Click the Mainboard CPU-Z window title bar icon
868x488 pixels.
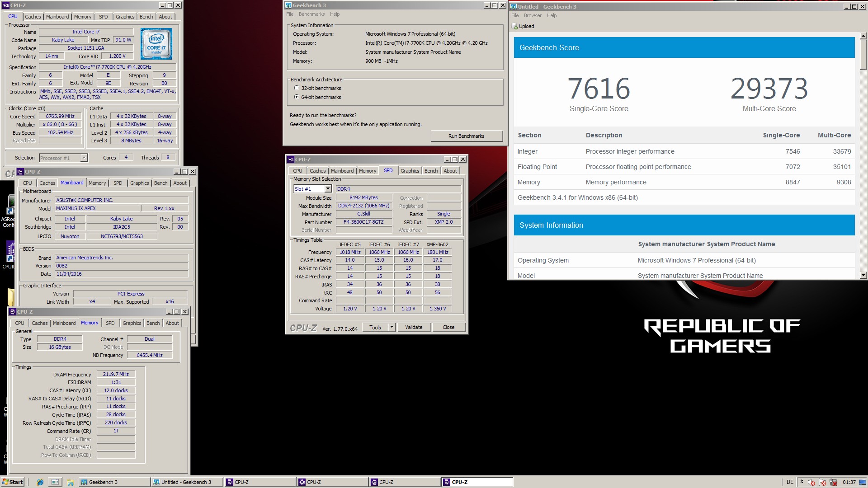[20, 172]
